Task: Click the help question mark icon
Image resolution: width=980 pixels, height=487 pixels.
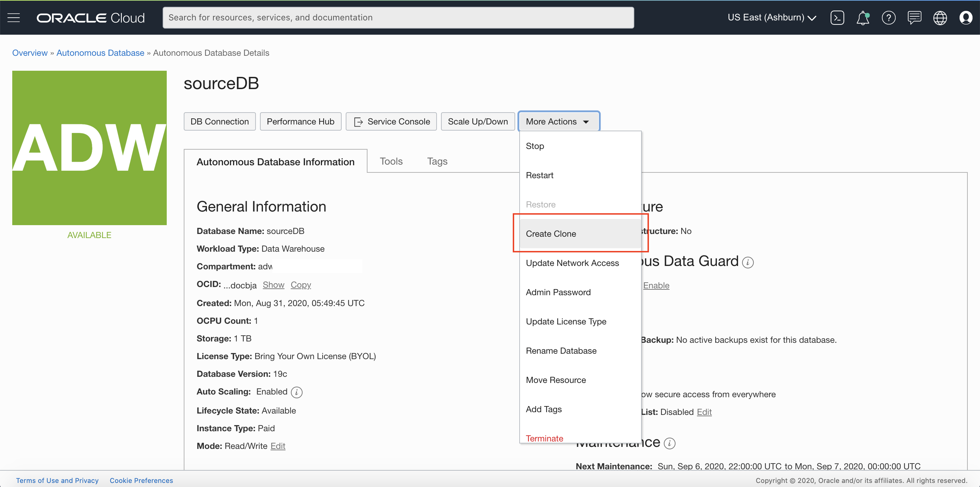Action: click(x=888, y=17)
